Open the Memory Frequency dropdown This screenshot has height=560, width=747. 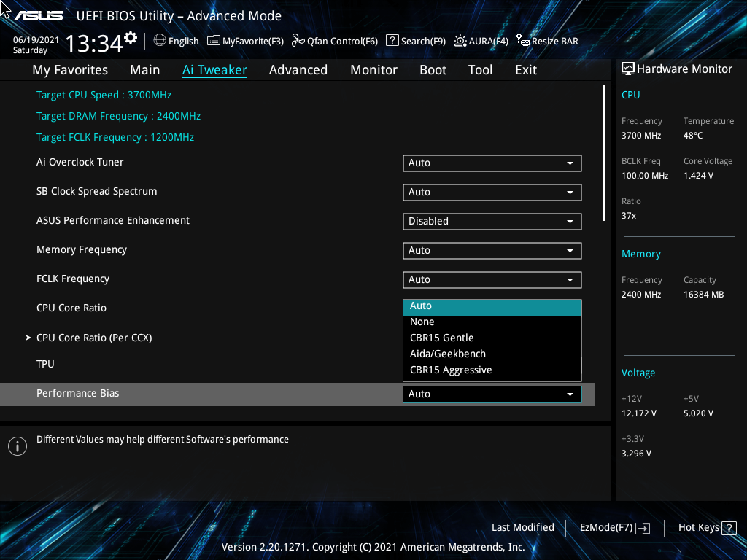[492, 250]
